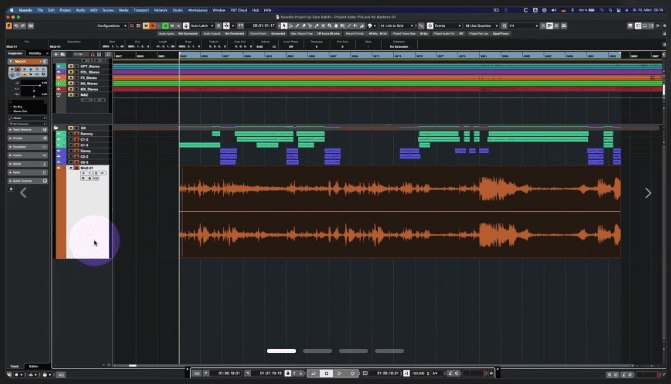Switch to the Visibility tab
The height and width of the screenshot is (384, 671).
[35, 53]
